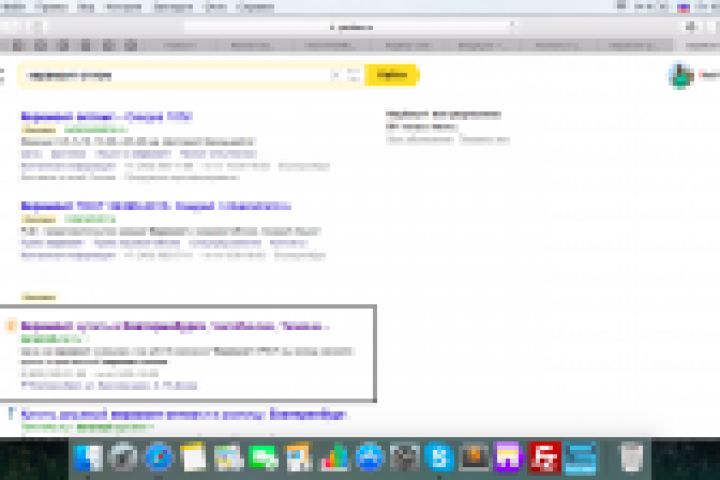Open Finder from the dock
Image resolution: width=720 pixels, height=480 pixels.
pos(88,457)
